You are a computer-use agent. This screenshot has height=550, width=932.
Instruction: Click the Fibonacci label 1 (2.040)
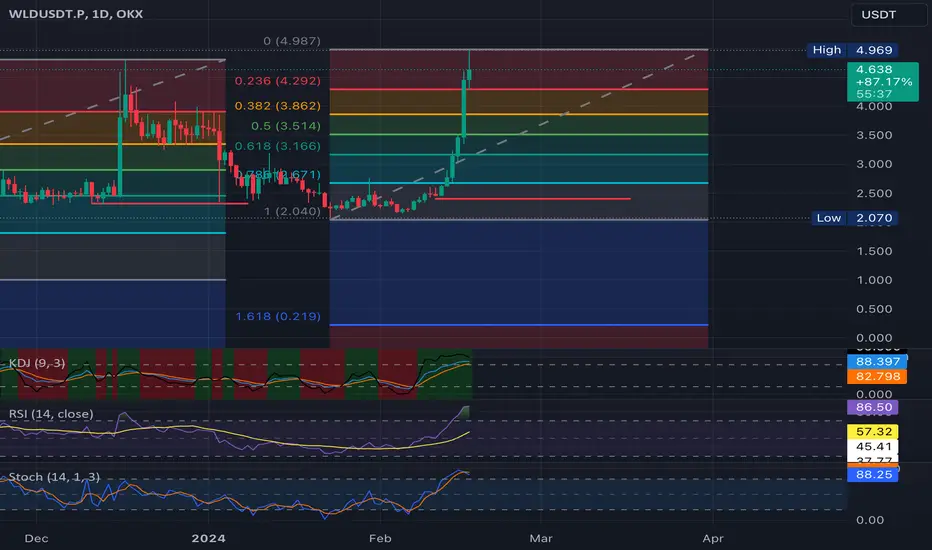click(x=292, y=211)
